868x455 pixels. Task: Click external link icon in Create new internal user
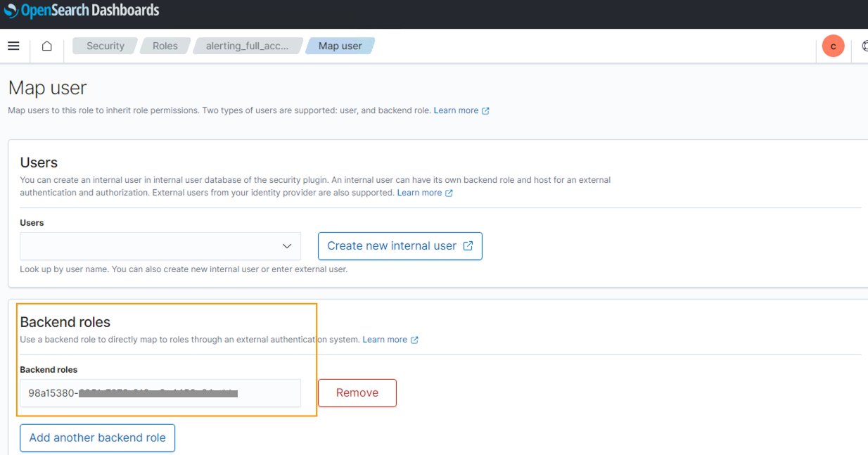point(468,246)
